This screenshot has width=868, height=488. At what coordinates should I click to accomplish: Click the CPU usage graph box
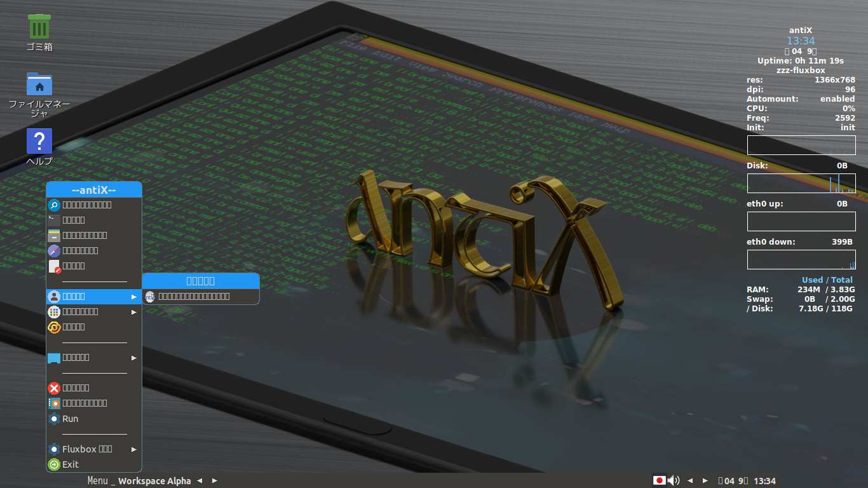pyautogui.click(x=801, y=145)
